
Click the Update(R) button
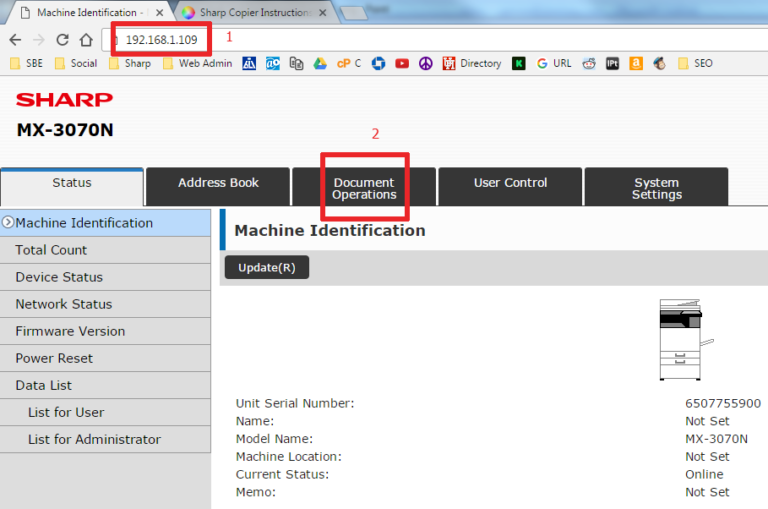(x=266, y=267)
